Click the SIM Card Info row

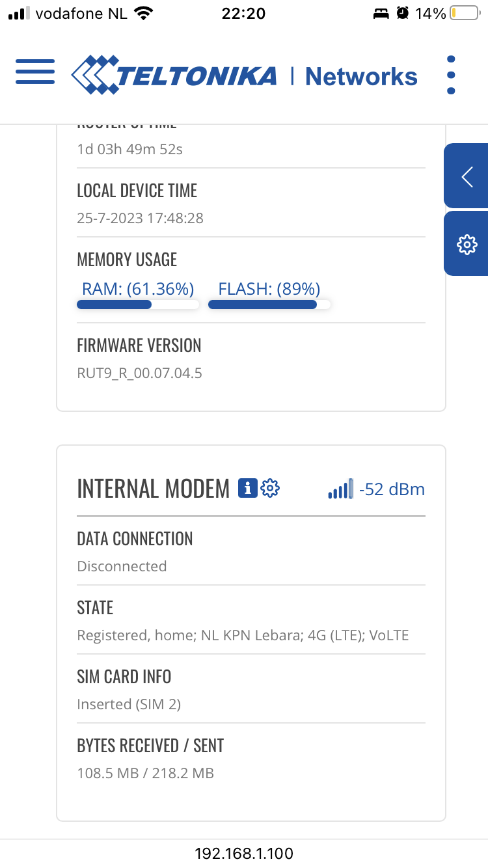point(251,688)
